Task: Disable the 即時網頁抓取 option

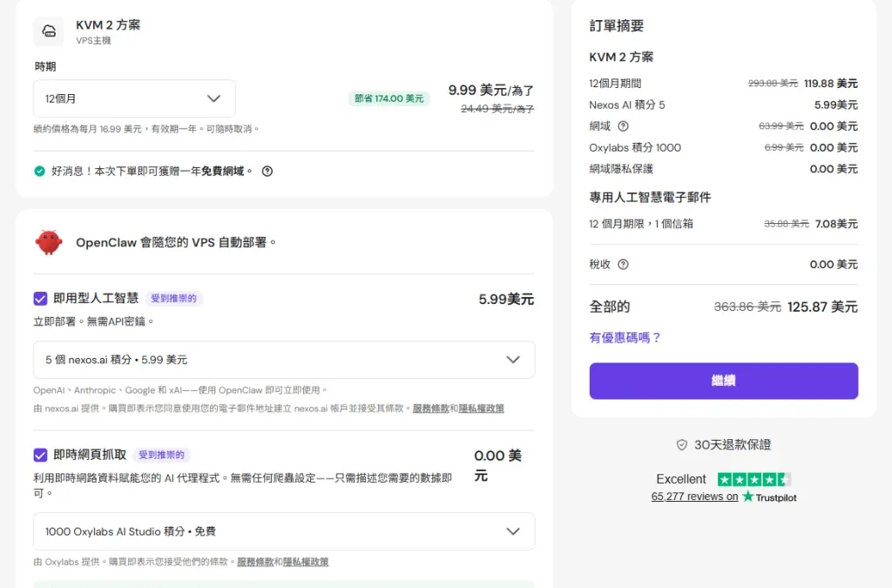Action: [40, 456]
